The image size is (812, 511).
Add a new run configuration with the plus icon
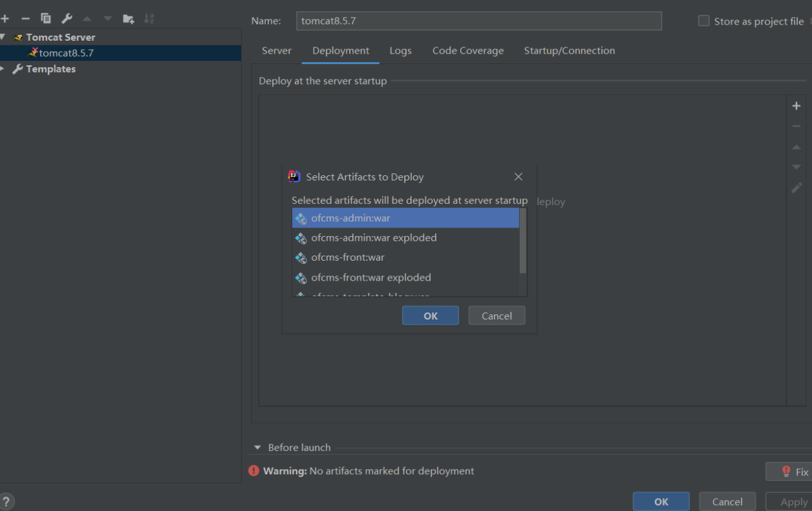point(5,19)
